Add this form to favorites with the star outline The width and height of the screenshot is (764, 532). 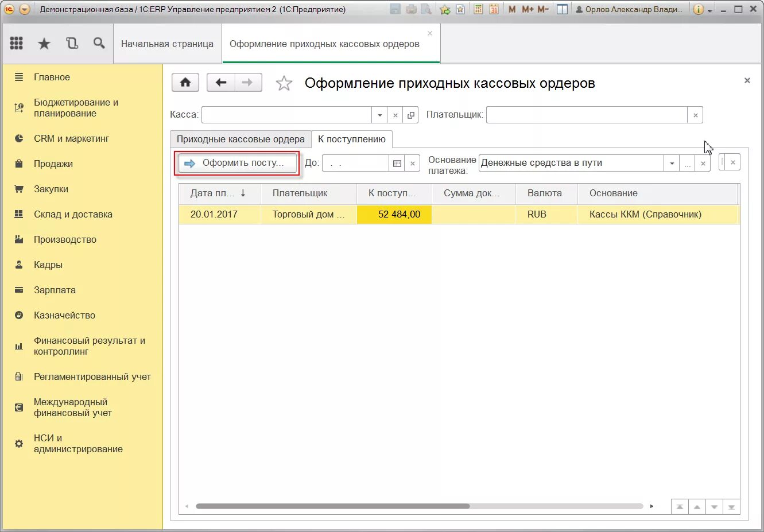pyautogui.click(x=284, y=84)
